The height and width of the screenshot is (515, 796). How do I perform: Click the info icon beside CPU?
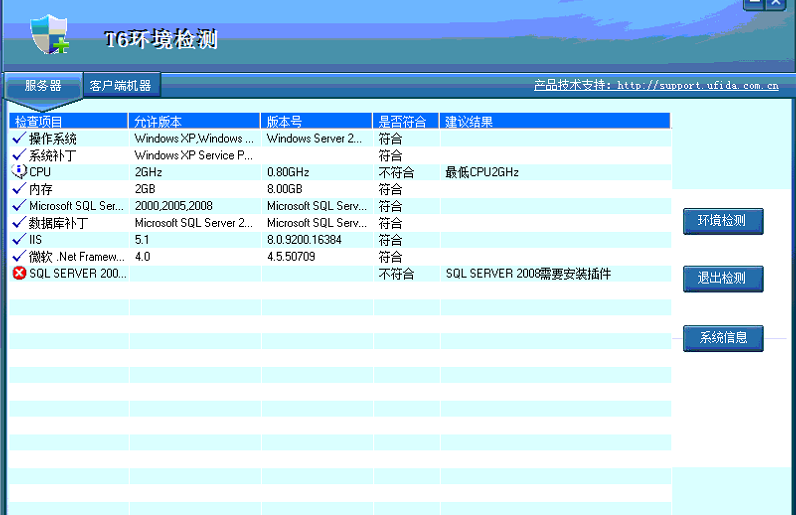click(19, 171)
